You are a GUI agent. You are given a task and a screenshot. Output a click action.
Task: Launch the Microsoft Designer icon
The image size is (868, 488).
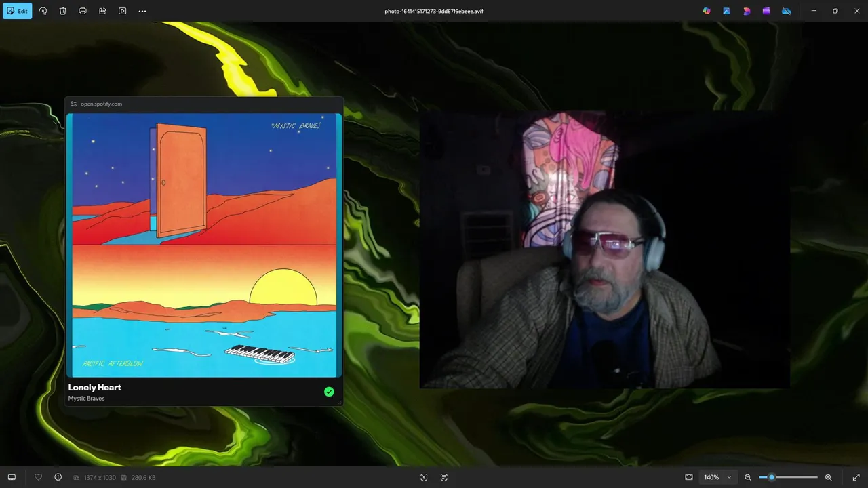tap(747, 11)
